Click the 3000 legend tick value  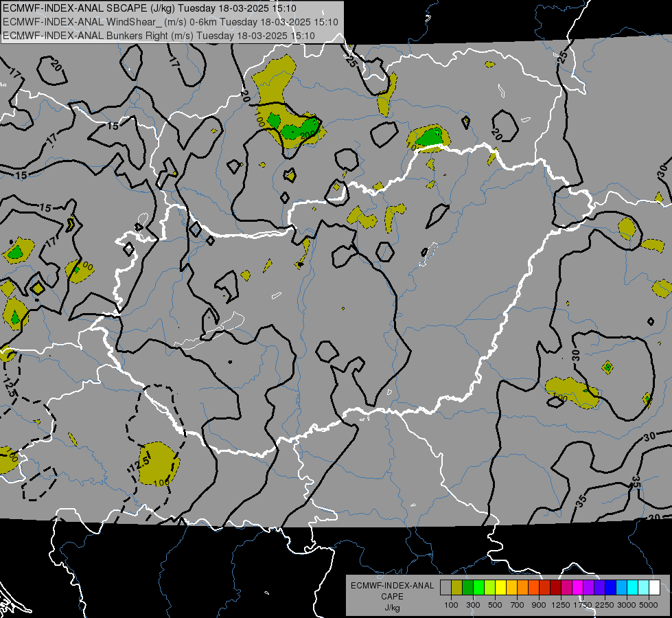(x=627, y=605)
